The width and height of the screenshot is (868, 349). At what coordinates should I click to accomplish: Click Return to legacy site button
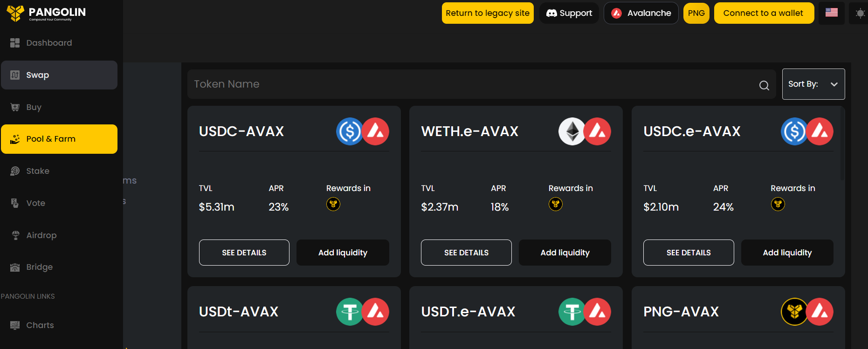click(488, 13)
